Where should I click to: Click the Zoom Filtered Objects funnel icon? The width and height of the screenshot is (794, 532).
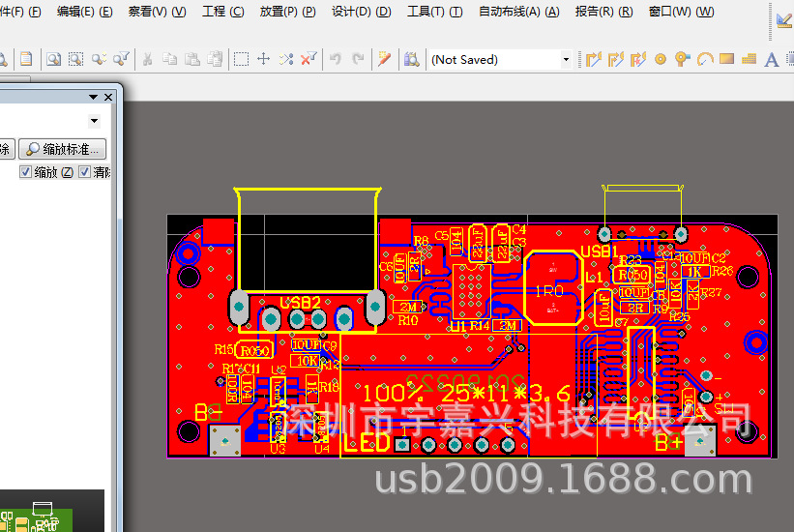(x=121, y=59)
